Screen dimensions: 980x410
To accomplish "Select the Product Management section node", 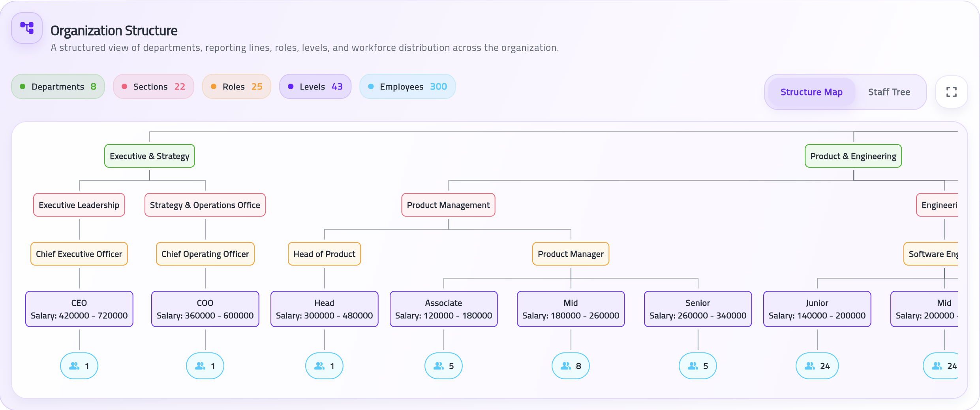I will [448, 205].
